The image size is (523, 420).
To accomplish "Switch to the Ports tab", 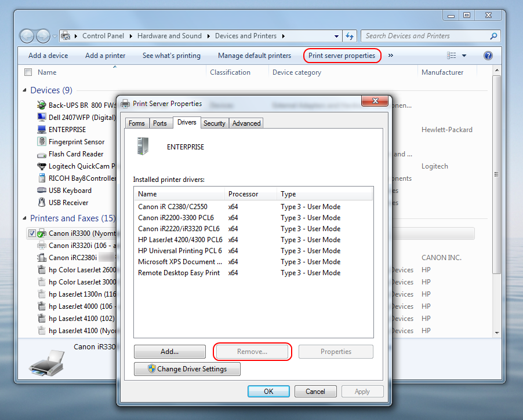I will pyautogui.click(x=160, y=123).
